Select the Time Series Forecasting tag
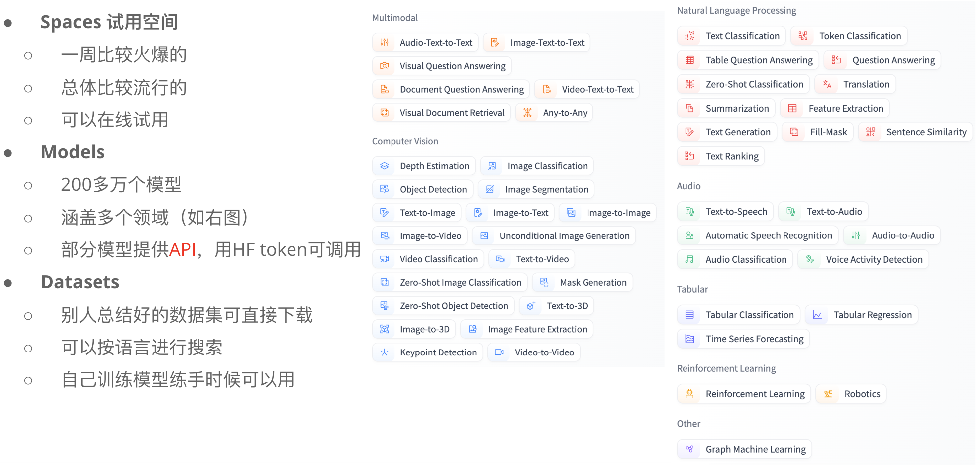Image resolution: width=980 pixels, height=469 pixels. pos(744,339)
